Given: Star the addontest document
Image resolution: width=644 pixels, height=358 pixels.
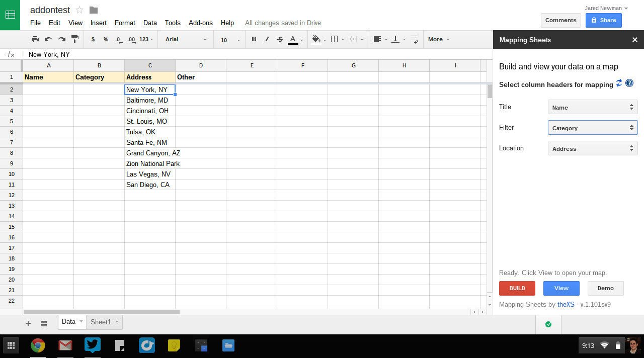Looking at the screenshot, I should pos(79,10).
